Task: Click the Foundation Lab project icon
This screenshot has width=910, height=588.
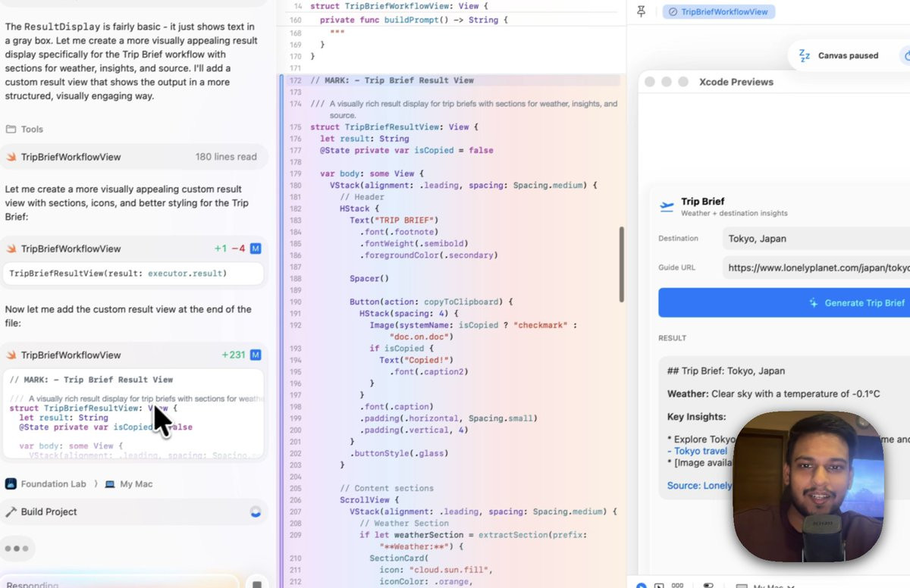Action: 11,484
